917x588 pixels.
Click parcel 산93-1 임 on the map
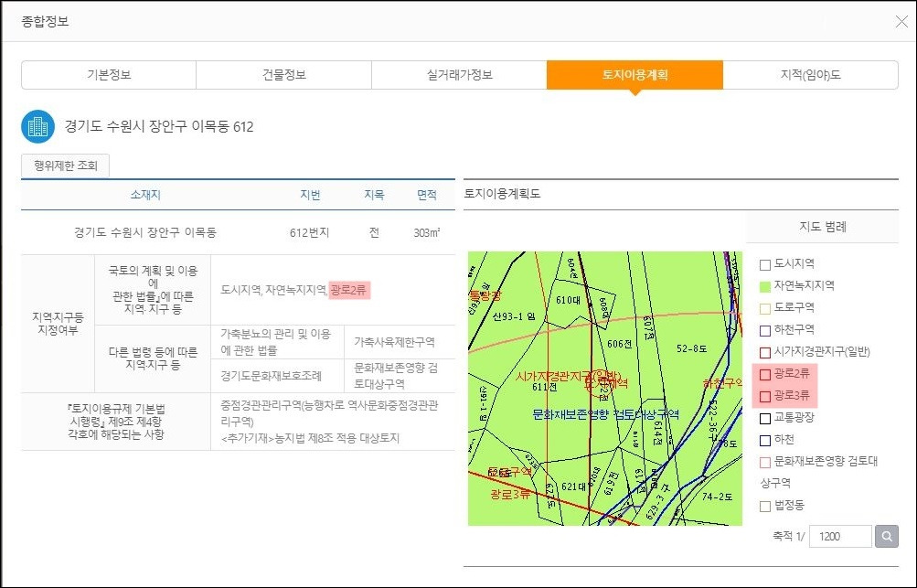(x=514, y=316)
